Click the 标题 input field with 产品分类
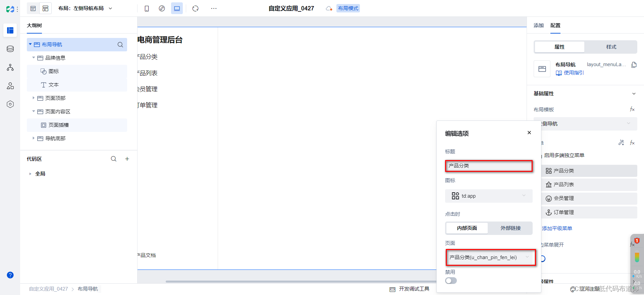The width and height of the screenshot is (644, 295). [489, 166]
